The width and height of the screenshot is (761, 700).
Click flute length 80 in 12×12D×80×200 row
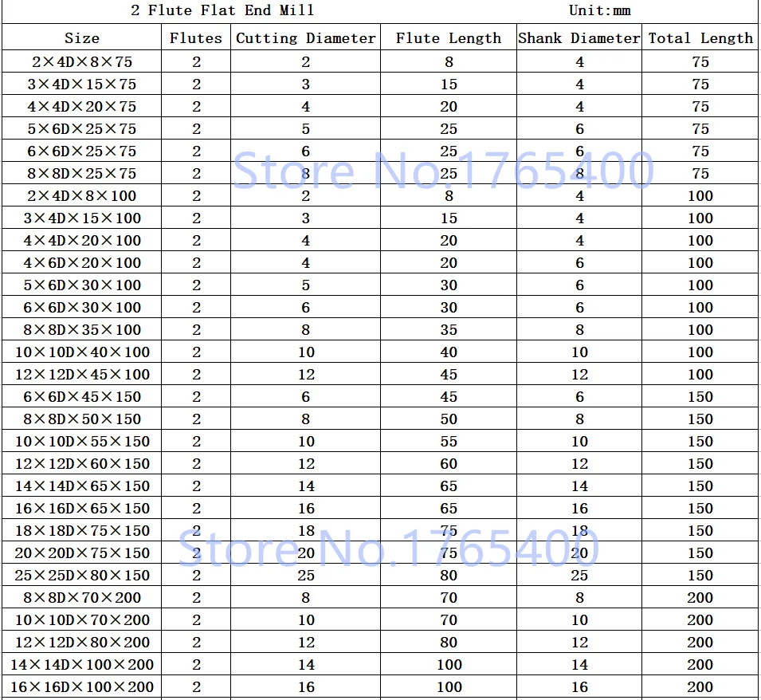(x=449, y=643)
